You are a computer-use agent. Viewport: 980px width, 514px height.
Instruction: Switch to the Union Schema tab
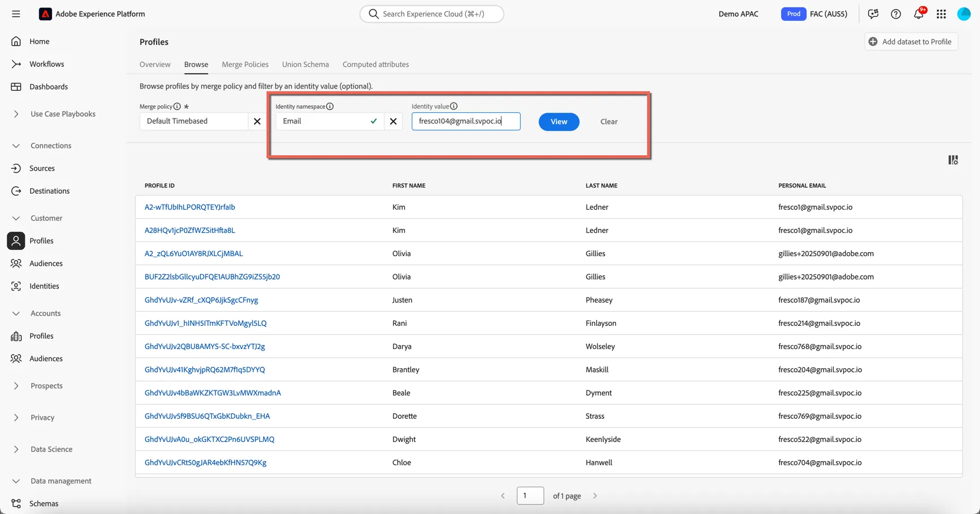tap(305, 65)
